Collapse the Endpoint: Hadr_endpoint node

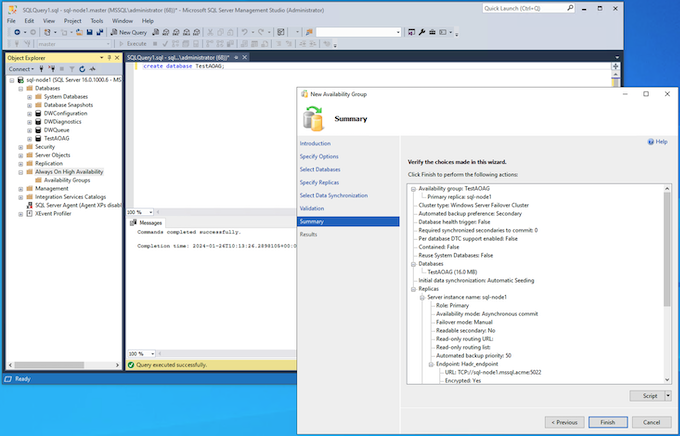click(x=431, y=364)
